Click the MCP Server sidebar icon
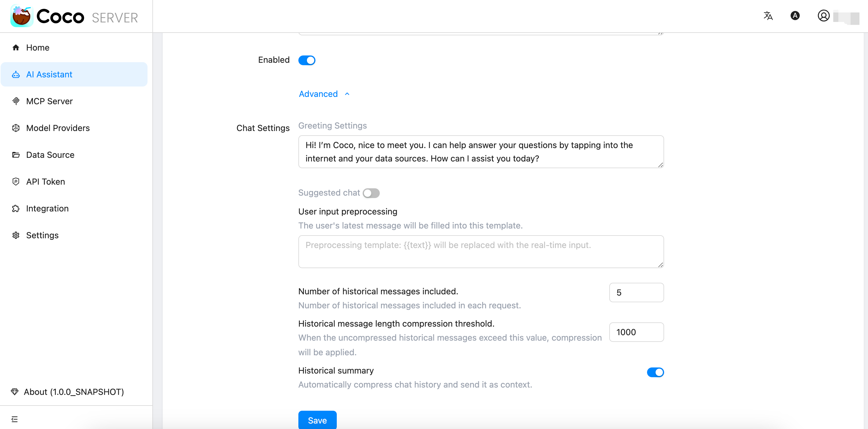 pos(16,101)
